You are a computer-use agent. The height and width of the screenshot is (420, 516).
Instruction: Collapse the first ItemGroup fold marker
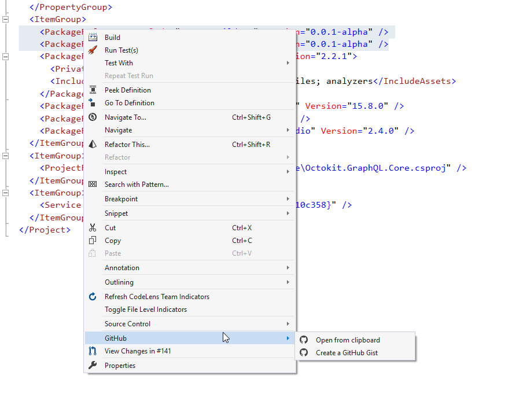point(6,20)
